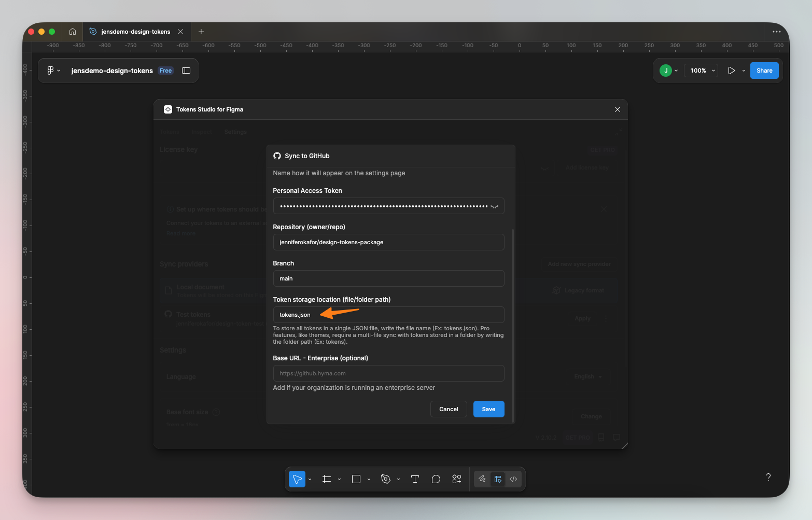Open a new tab with plus
Screen dimensions: 812x520
pos(201,32)
